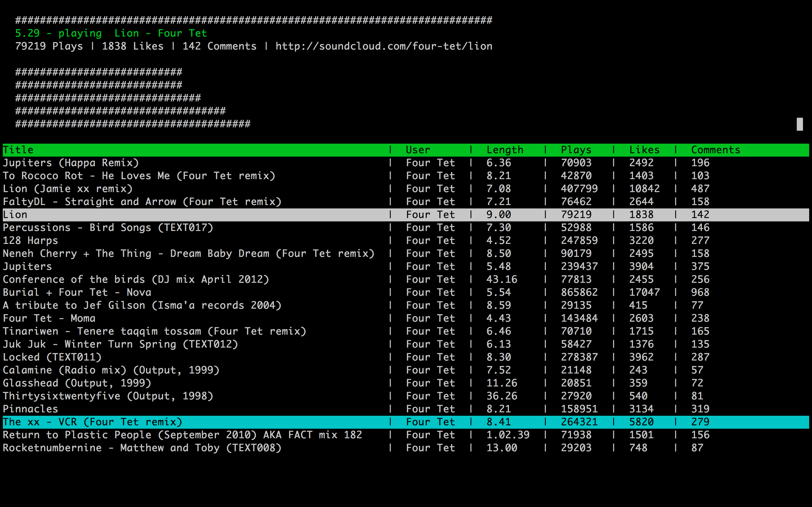Click the Likes column header
This screenshot has height=507, width=812.
pos(644,150)
